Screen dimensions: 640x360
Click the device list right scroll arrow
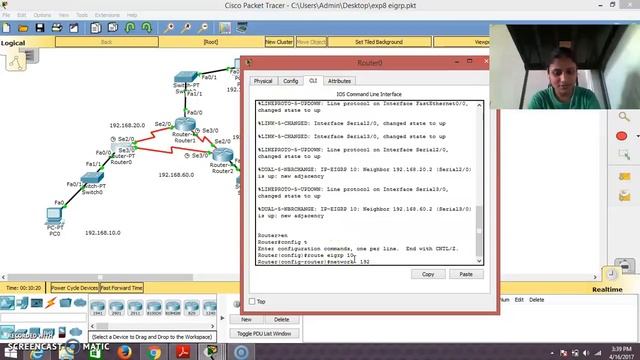pyautogui.click(x=213, y=326)
